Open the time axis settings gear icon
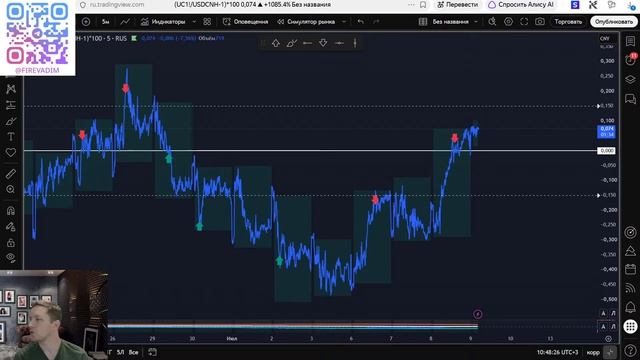The image size is (640, 360). coord(608,339)
